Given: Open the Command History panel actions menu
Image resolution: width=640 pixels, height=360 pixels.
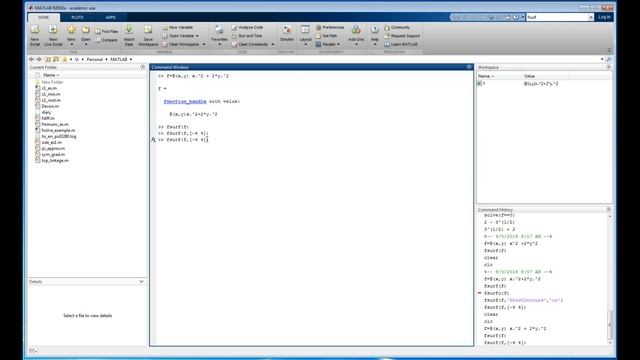Looking at the screenshot, I should click(609, 209).
